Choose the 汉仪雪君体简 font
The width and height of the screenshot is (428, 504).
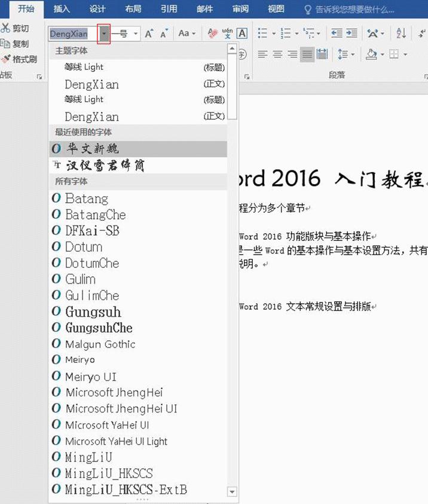click(x=138, y=165)
